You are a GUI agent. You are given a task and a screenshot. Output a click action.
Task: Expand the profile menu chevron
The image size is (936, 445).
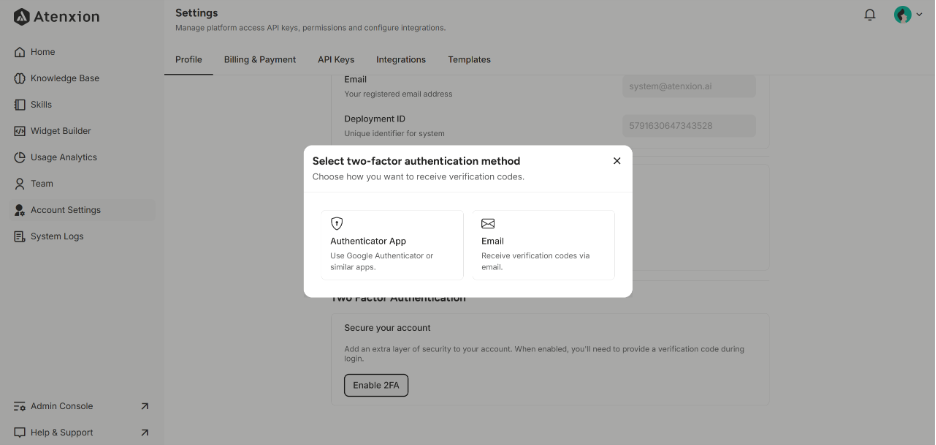(x=919, y=15)
